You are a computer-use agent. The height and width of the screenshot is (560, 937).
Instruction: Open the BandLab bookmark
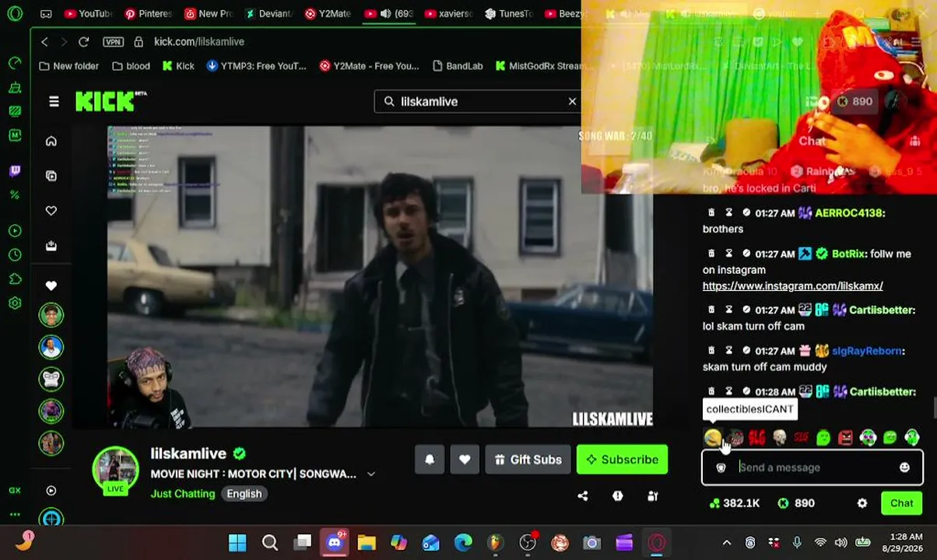(457, 66)
